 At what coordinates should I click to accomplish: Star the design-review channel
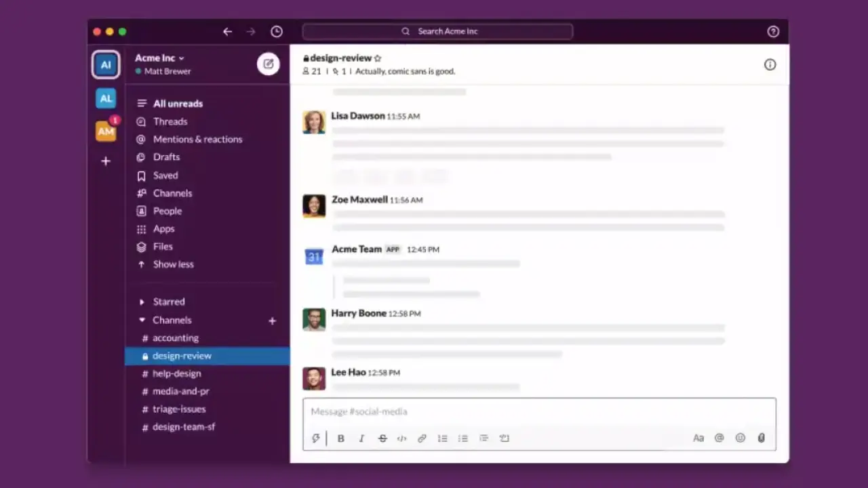(378, 58)
